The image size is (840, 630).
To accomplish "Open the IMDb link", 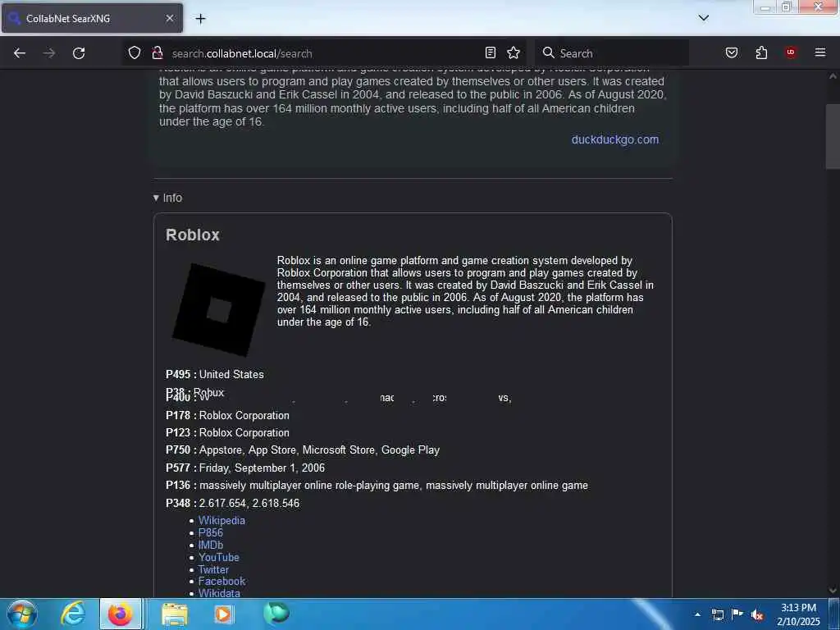I will pos(211,545).
